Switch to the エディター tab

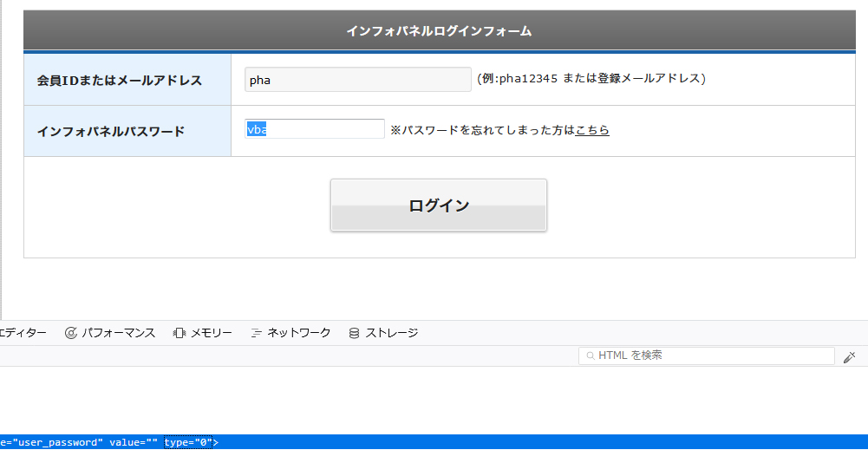(23, 333)
